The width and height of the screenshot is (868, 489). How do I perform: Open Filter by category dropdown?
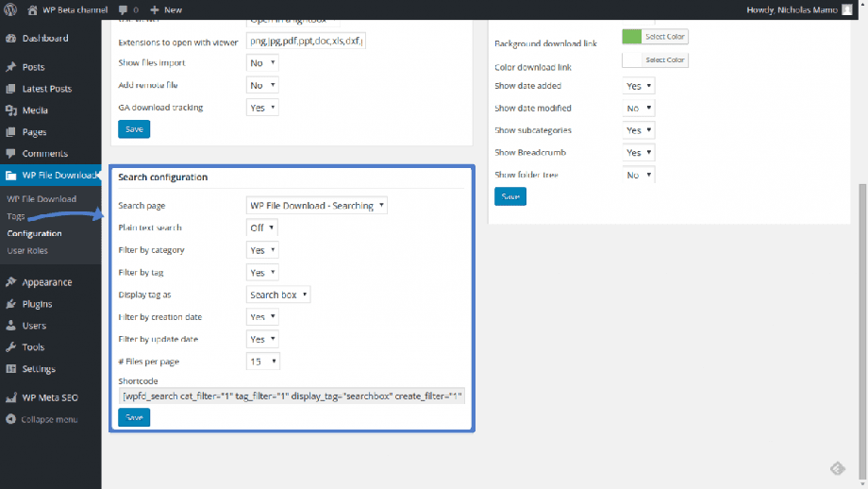tap(262, 250)
